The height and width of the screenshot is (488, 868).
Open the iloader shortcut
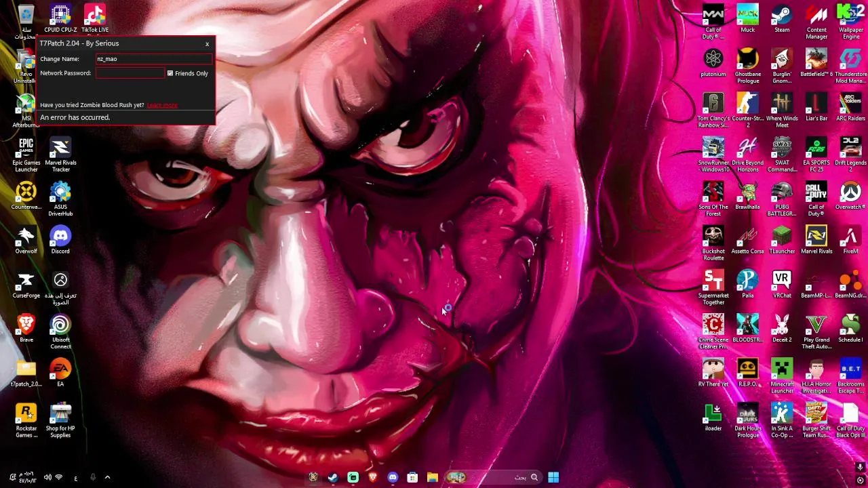click(713, 417)
